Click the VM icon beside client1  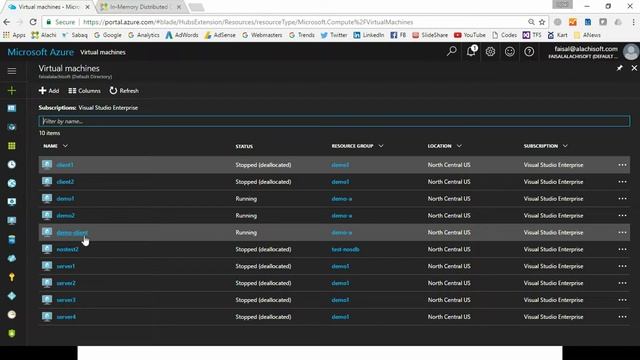[x=47, y=164]
